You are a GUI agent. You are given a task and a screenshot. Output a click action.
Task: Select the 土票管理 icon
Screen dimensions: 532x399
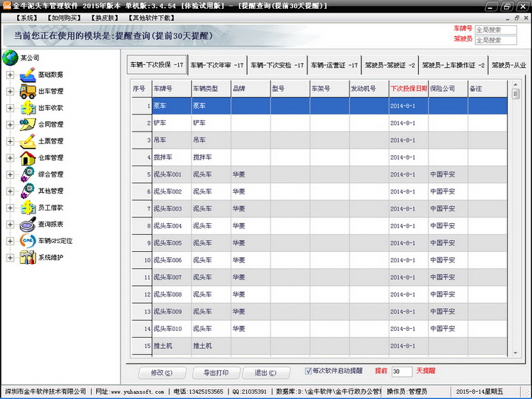tap(28, 141)
